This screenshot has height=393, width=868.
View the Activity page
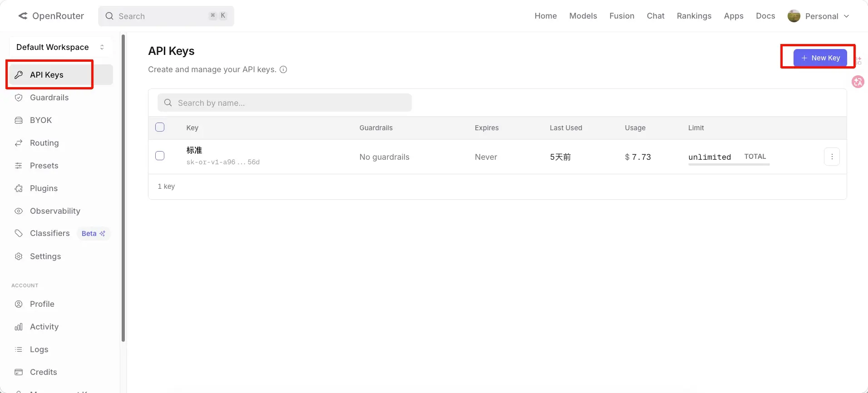click(61, 327)
